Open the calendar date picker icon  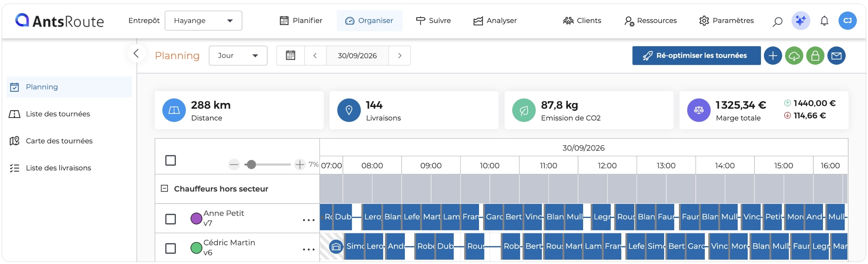(291, 55)
